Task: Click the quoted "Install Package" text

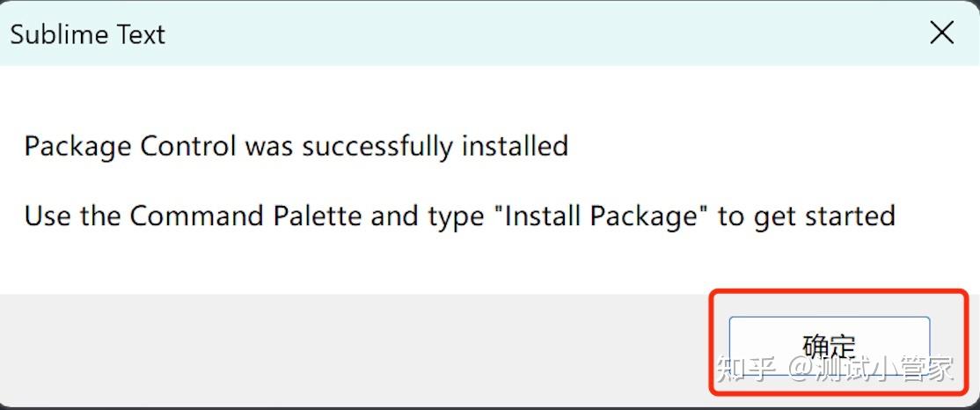Action: [607, 216]
